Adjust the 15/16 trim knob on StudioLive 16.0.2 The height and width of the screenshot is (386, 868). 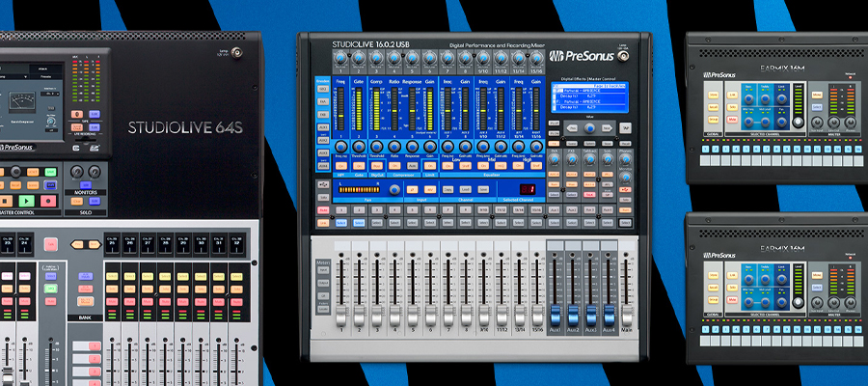pyautogui.click(x=536, y=58)
